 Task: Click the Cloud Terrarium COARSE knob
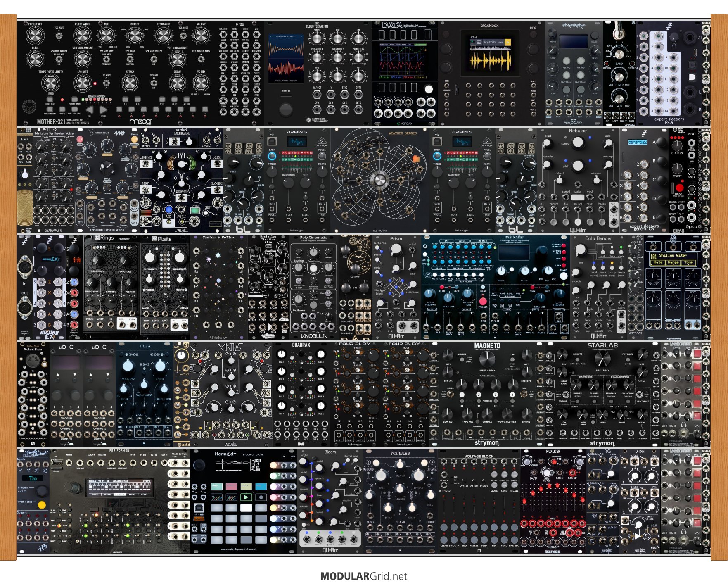[317, 38]
